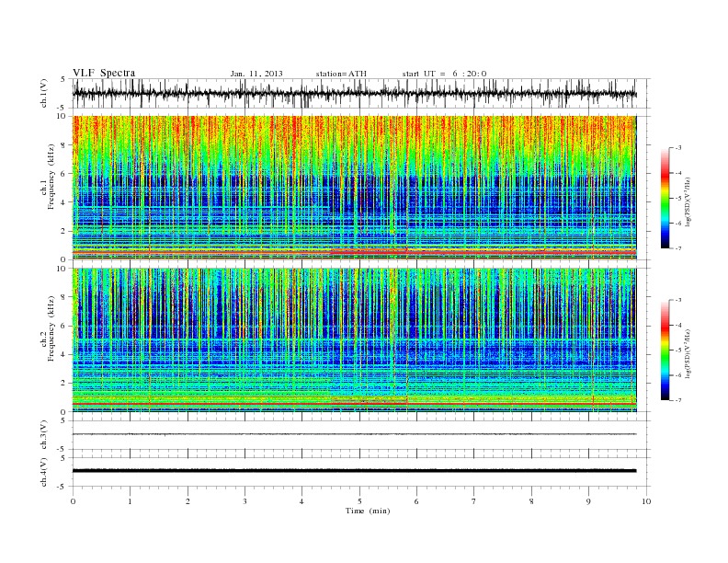Viewport: 728px width, 563px height.
Task: Click the ch.1 voltage waveform trace
Action: pos(354,93)
